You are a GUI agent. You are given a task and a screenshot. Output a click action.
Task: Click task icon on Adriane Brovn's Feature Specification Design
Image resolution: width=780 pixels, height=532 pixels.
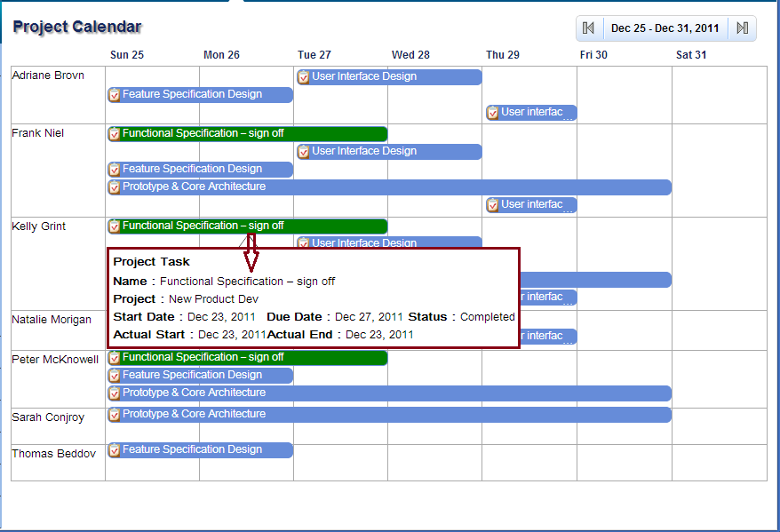click(115, 95)
